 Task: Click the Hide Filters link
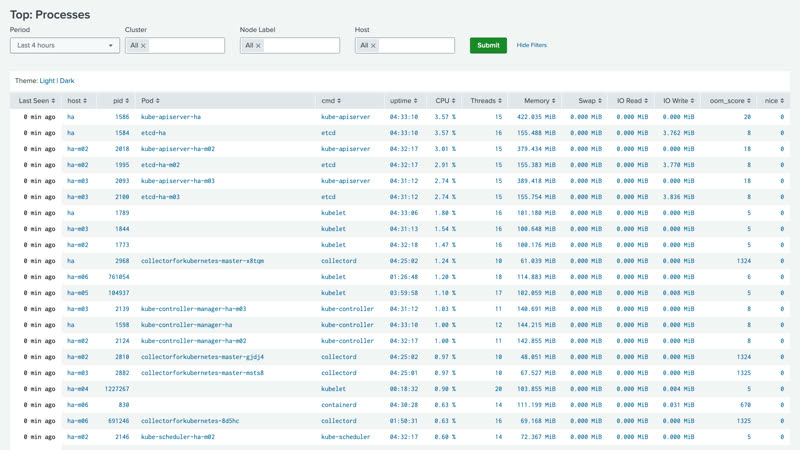[531, 45]
